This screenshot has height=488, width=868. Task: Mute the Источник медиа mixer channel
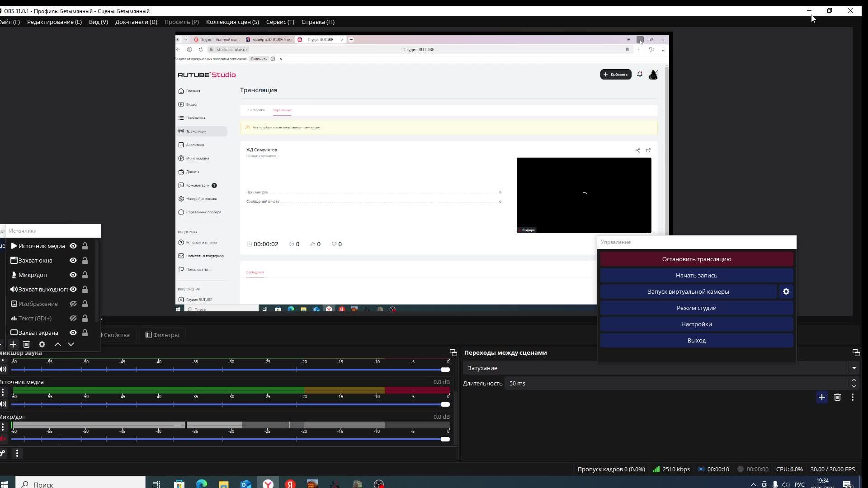coord(3,404)
